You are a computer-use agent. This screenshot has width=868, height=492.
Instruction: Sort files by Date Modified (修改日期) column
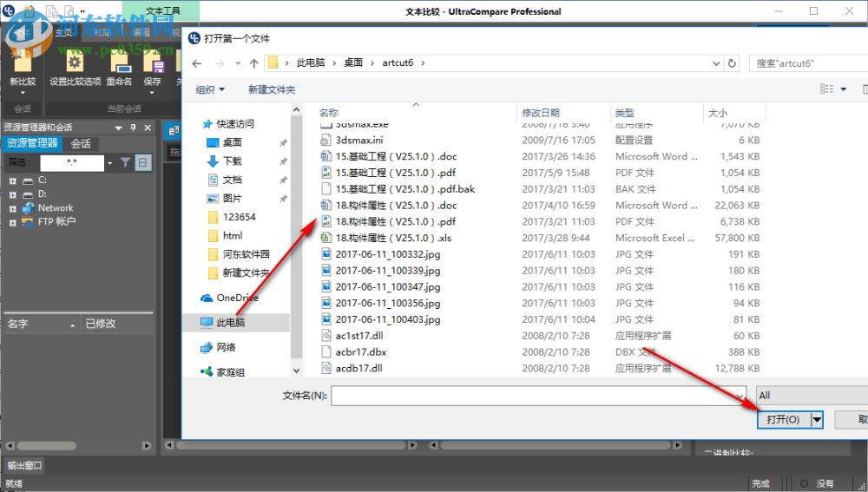point(540,113)
